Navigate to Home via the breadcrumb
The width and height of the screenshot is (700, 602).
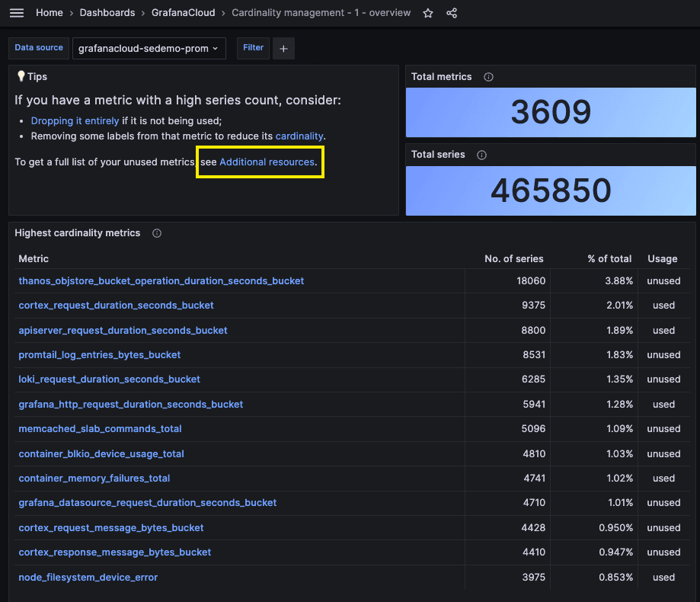click(x=49, y=12)
